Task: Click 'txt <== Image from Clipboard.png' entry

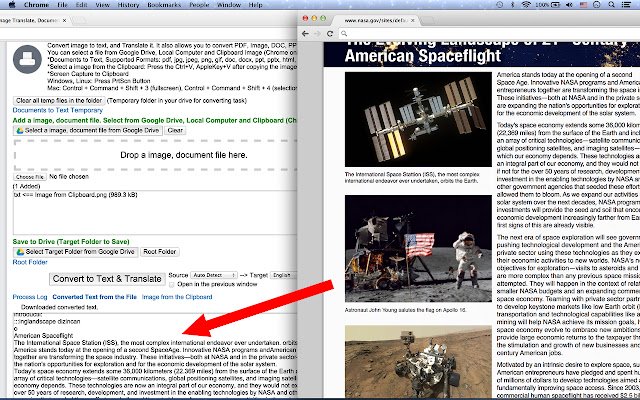Action: coord(75,195)
